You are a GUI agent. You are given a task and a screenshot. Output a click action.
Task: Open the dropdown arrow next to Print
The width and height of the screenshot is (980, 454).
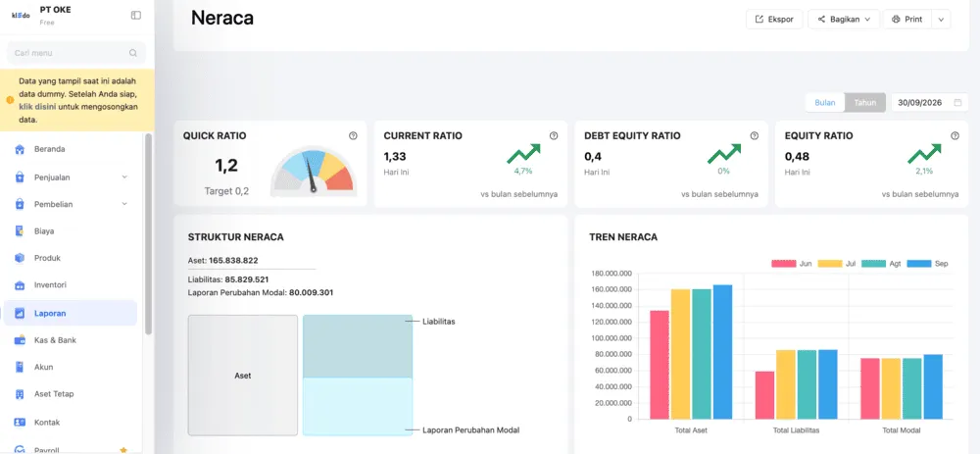[941, 20]
